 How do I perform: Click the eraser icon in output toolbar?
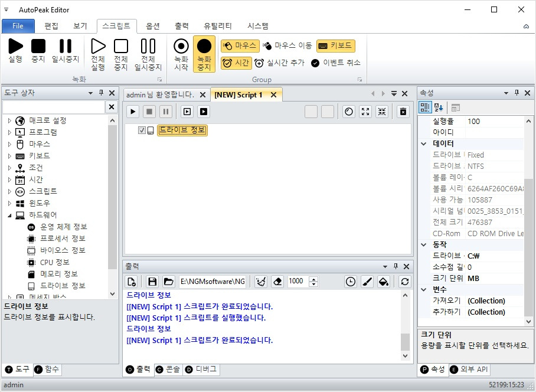click(277, 282)
